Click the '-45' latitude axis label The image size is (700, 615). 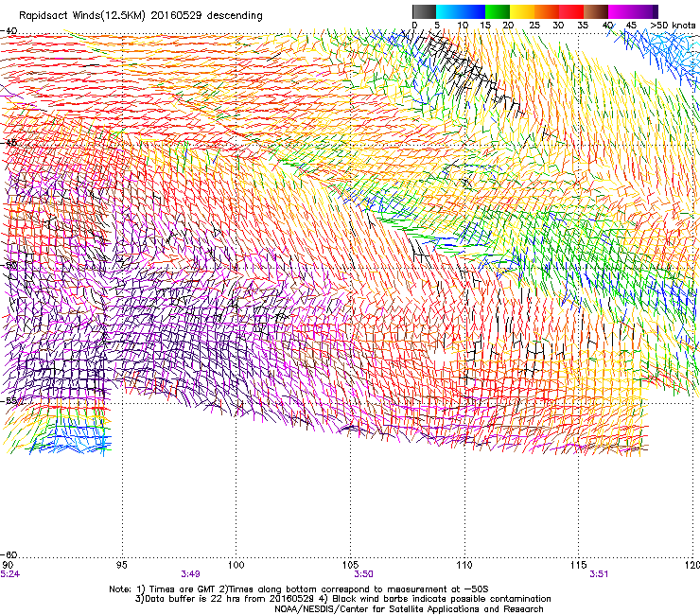tap(9, 143)
